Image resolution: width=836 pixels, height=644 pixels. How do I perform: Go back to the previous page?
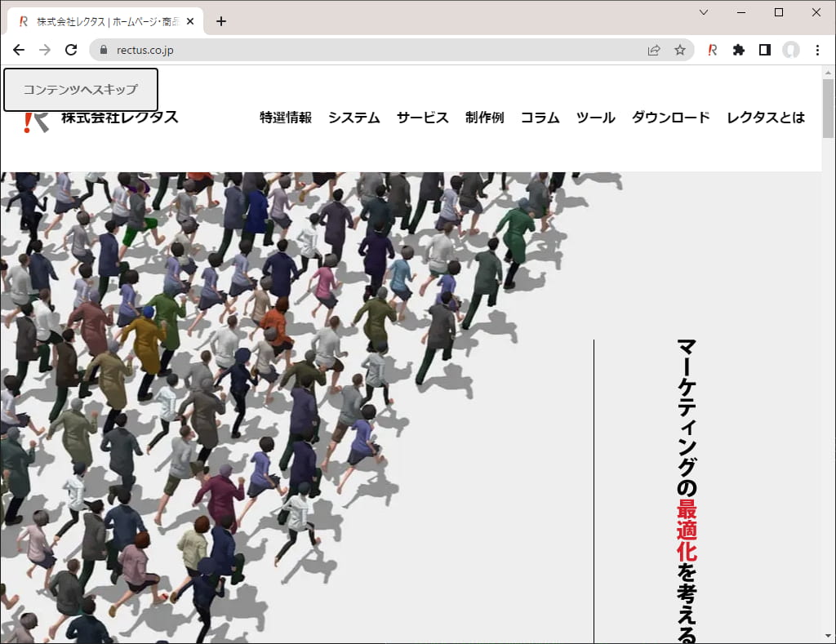(19, 50)
